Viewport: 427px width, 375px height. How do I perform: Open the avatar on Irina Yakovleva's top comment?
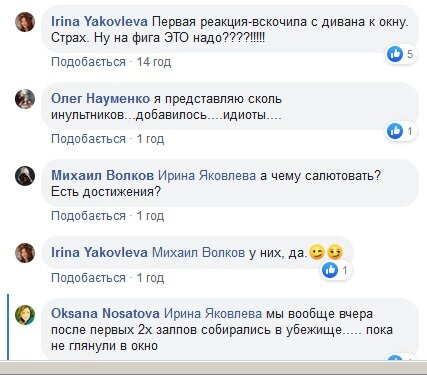point(25,22)
